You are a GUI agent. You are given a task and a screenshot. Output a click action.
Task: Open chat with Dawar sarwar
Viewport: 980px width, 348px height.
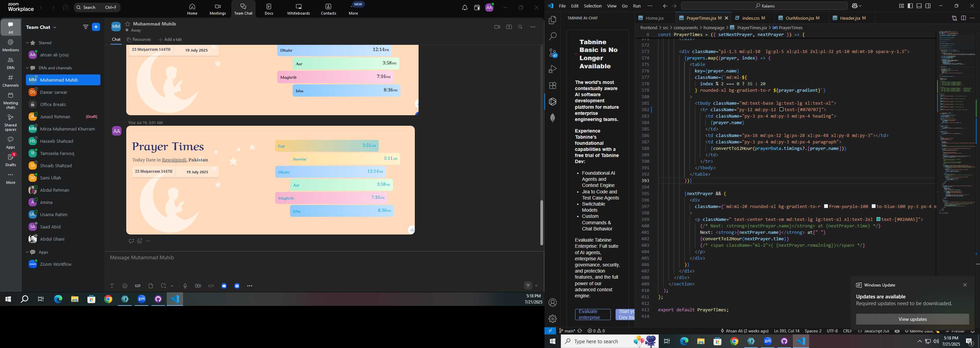pyautogui.click(x=63, y=92)
